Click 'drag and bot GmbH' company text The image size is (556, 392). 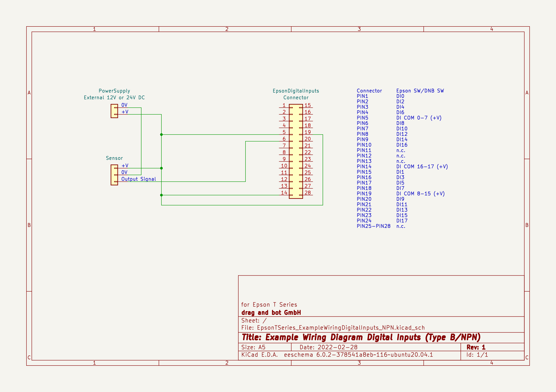(x=271, y=313)
